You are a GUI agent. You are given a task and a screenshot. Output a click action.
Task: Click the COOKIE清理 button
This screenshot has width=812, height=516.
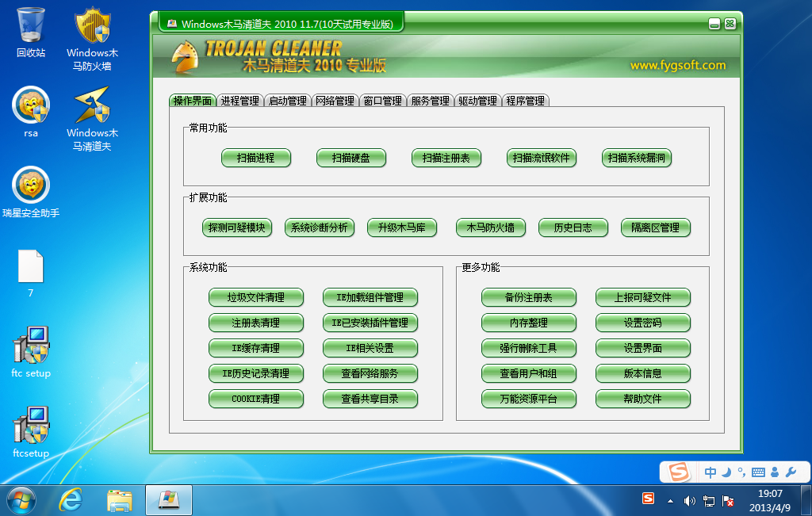256,399
